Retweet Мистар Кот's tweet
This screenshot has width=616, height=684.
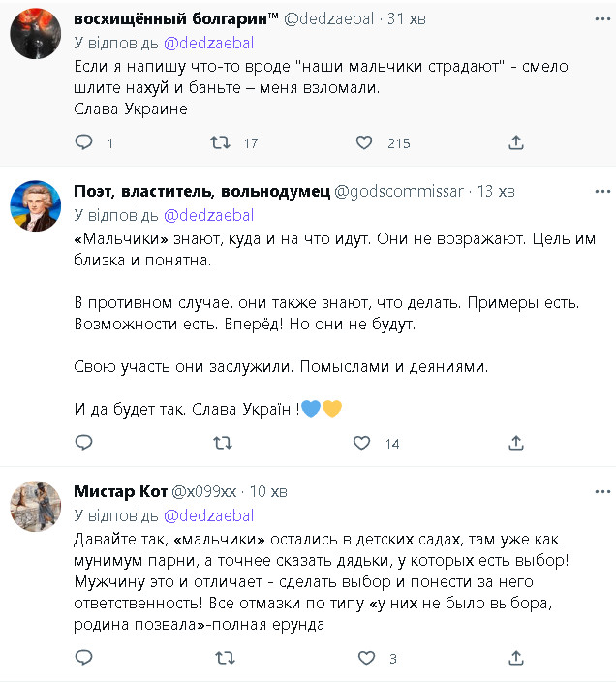coord(221,658)
